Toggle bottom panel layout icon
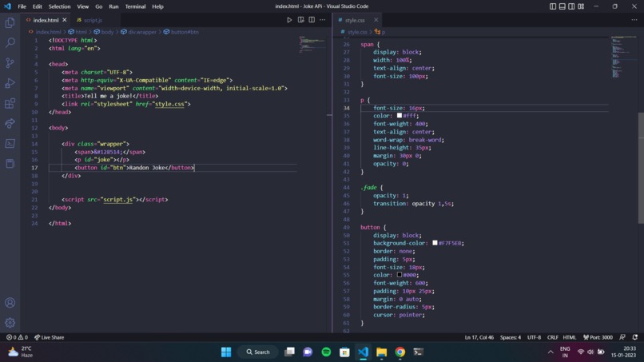This screenshot has width=644, height=362. pos(563,6)
